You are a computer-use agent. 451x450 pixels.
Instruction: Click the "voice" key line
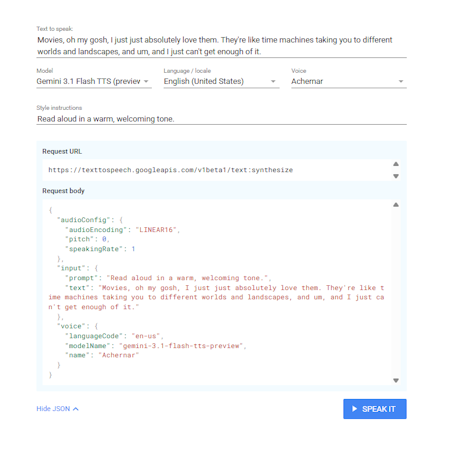pos(77,326)
